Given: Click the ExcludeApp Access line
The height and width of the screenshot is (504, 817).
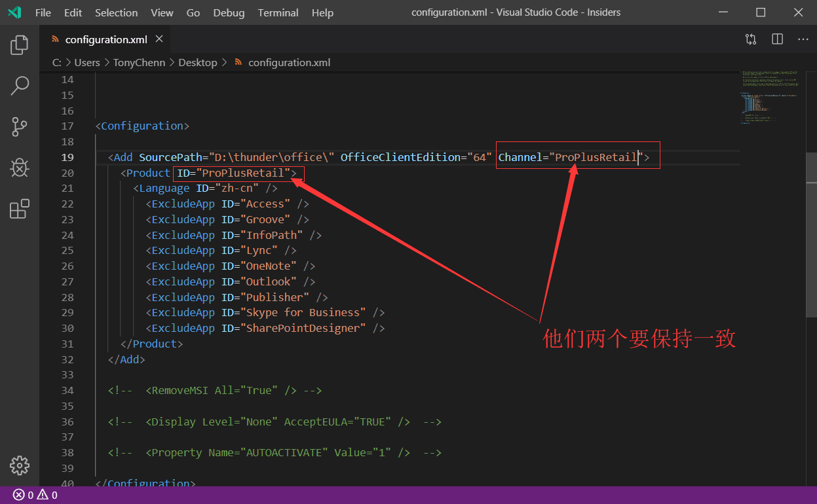Looking at the screenshot, I should (227, 204).
